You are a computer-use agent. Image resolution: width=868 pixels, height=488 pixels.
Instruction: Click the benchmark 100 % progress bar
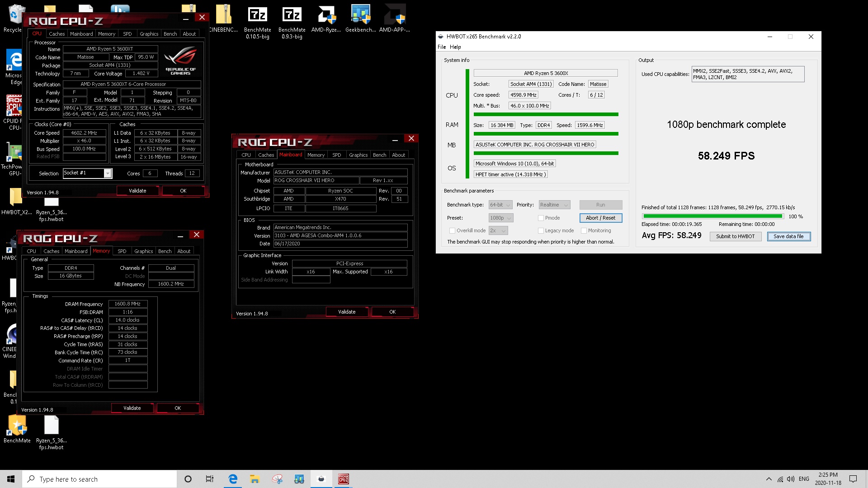click(713, 216)
